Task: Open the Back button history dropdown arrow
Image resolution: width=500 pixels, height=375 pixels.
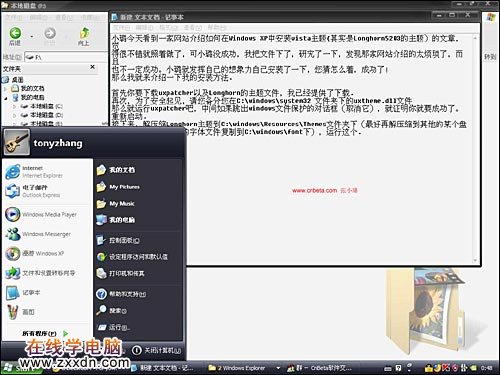Action: 32,36
